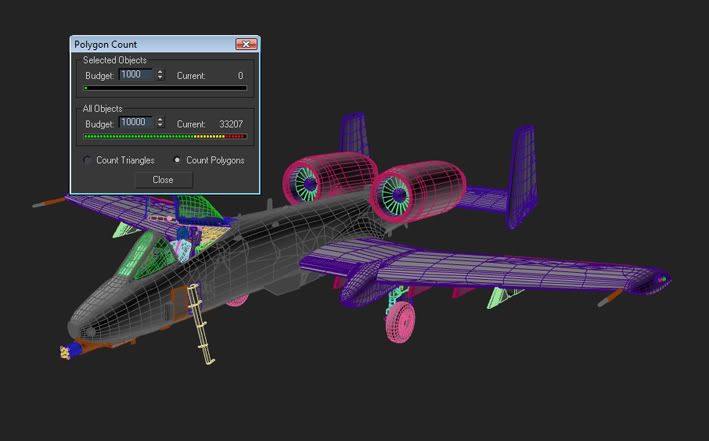709x441 pixels.
Task: Select the Count Polygons radio button
Action: (178, 160)
